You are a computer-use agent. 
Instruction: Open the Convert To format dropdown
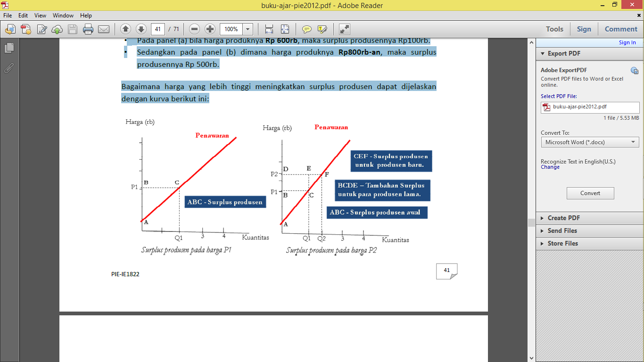(x=590, y=142)
